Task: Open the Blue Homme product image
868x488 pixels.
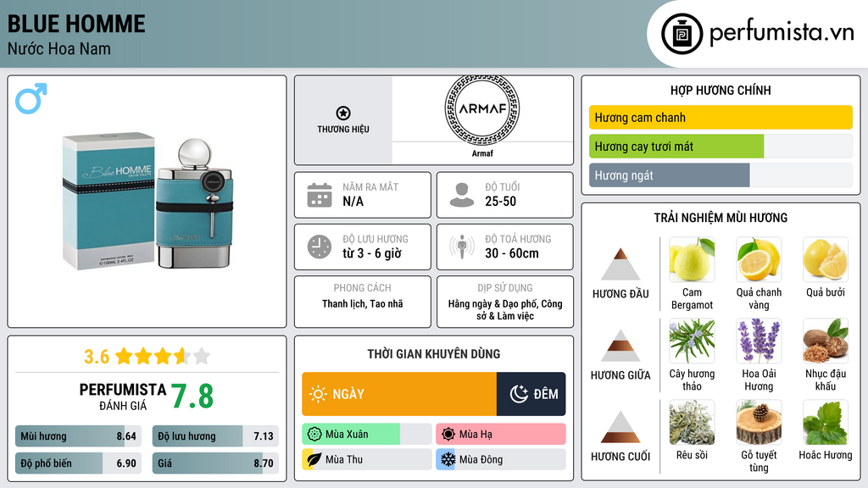Action: 147,202
